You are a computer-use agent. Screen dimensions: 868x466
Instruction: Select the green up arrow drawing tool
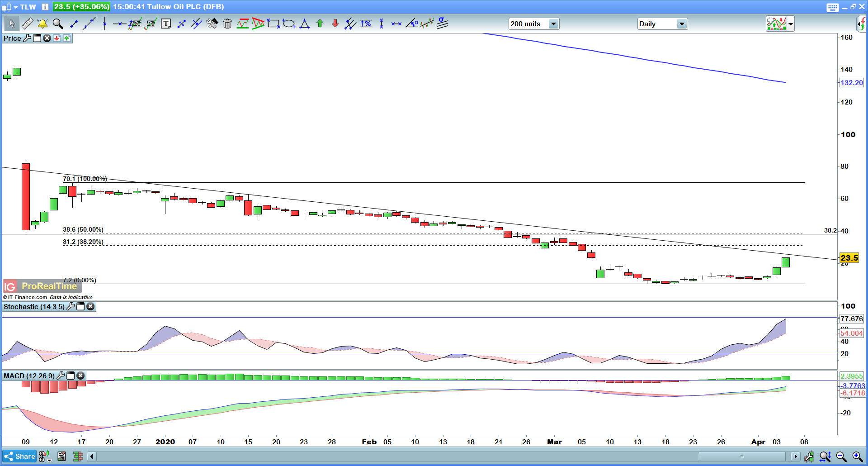320,24
